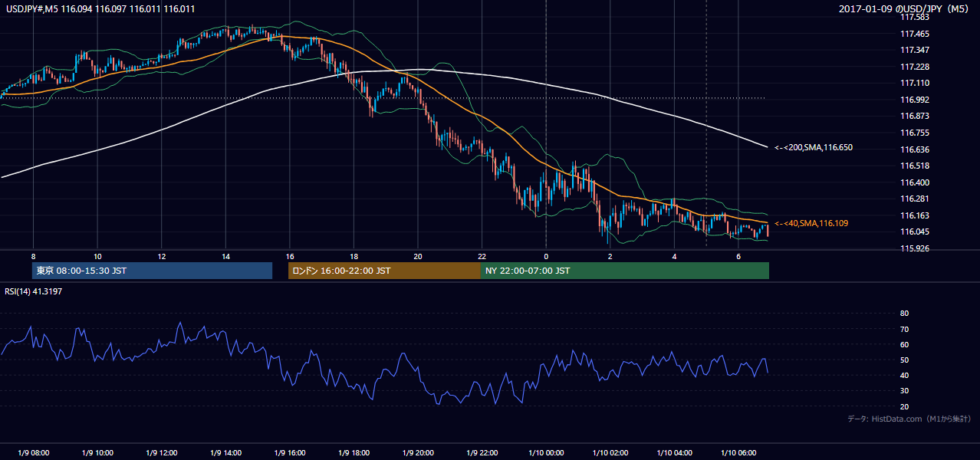
Task: Click the RSI 70 level label
Action: (x=905, y=329)
